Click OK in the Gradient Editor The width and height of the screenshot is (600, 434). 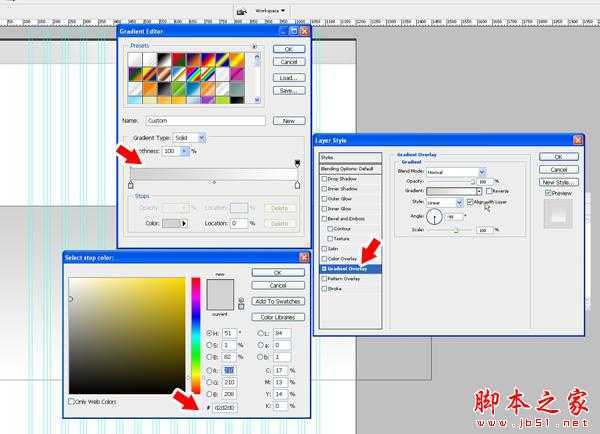pos(289,49)
